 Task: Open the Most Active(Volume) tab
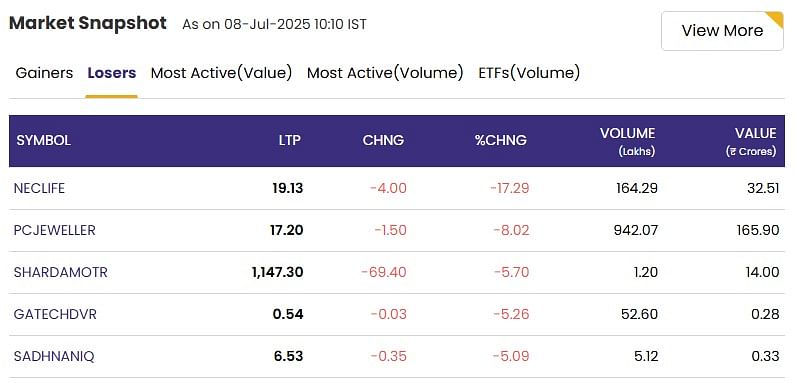[385, 73]
